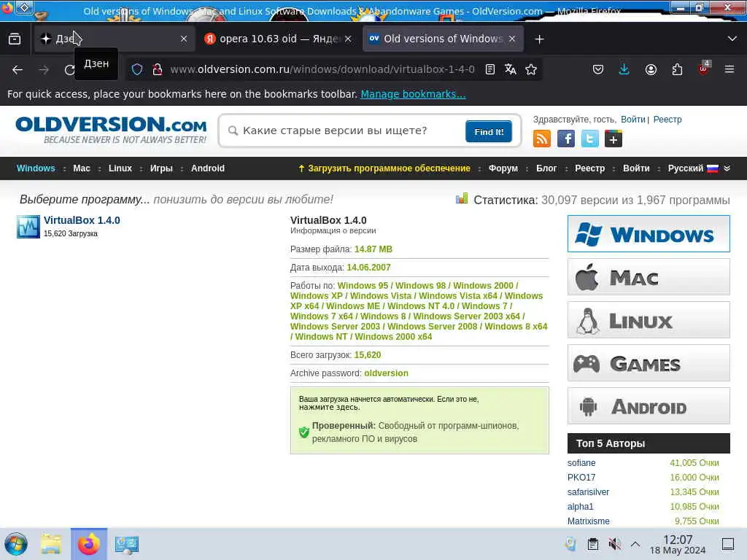The width and height of the screenshot is (747, 560).
Task: Expand hidden tray icons chevron
Action: click(x=635, y=544)
